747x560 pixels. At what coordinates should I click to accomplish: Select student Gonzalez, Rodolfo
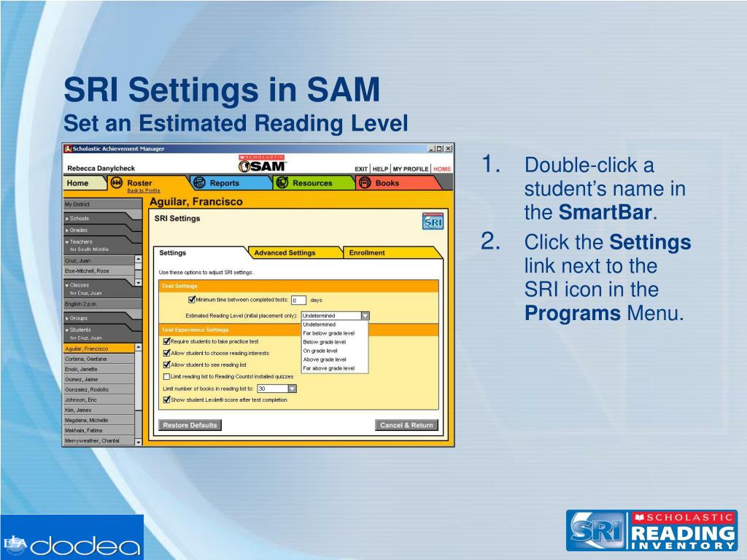(x=98, y=389)
